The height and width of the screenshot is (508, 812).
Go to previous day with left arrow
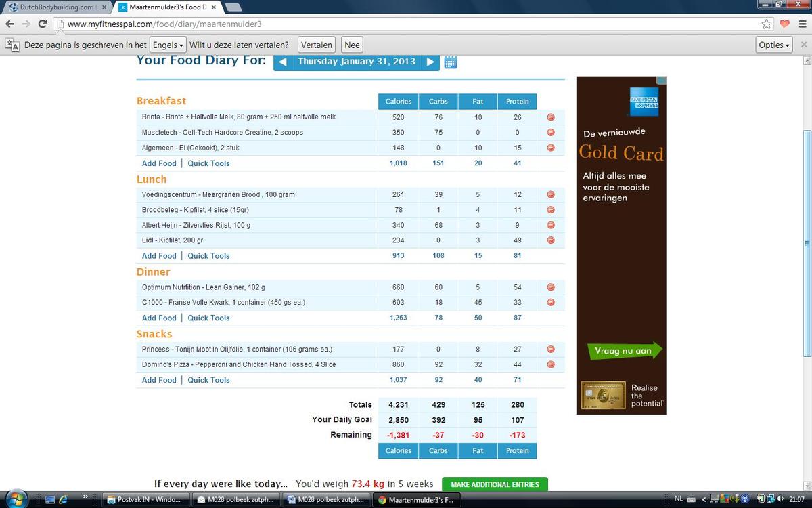(283, 62)
